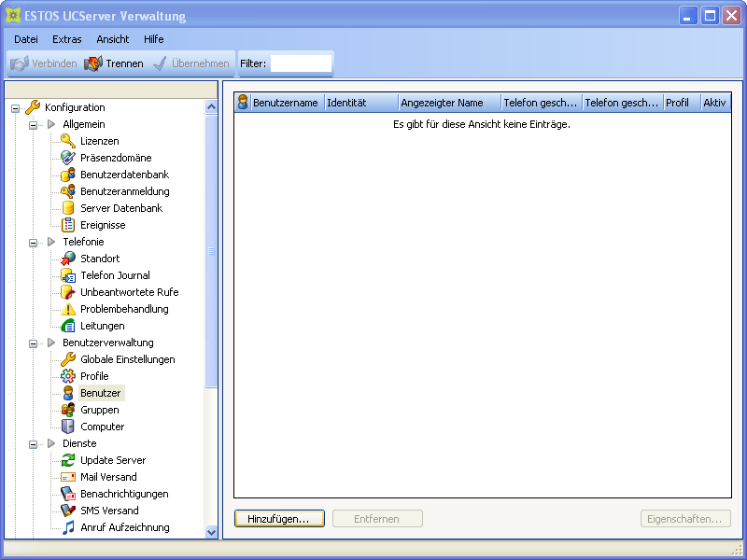Select the Ereignisse tree entry
The width and height of the screenshot is (747, 560).
point(103,225)
